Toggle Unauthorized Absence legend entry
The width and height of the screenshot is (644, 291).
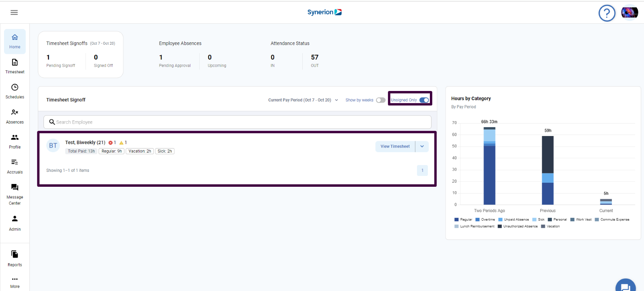(518, 226)
